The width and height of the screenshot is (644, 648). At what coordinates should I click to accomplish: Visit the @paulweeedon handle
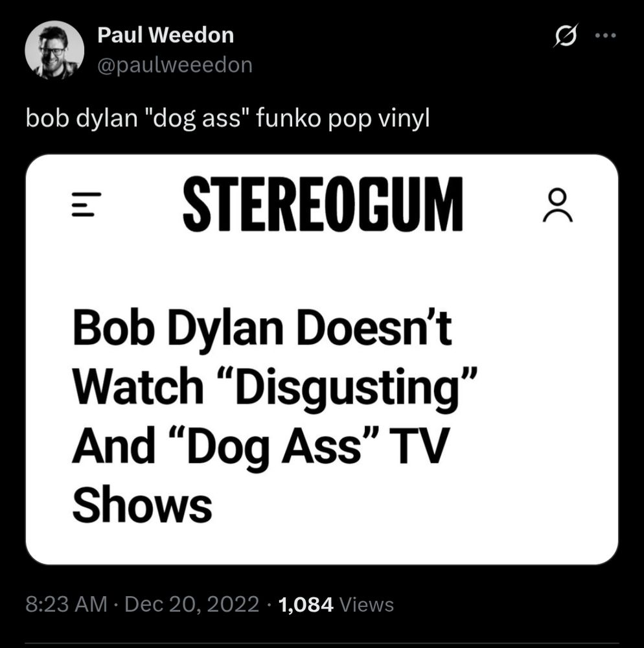coord(175,65)
